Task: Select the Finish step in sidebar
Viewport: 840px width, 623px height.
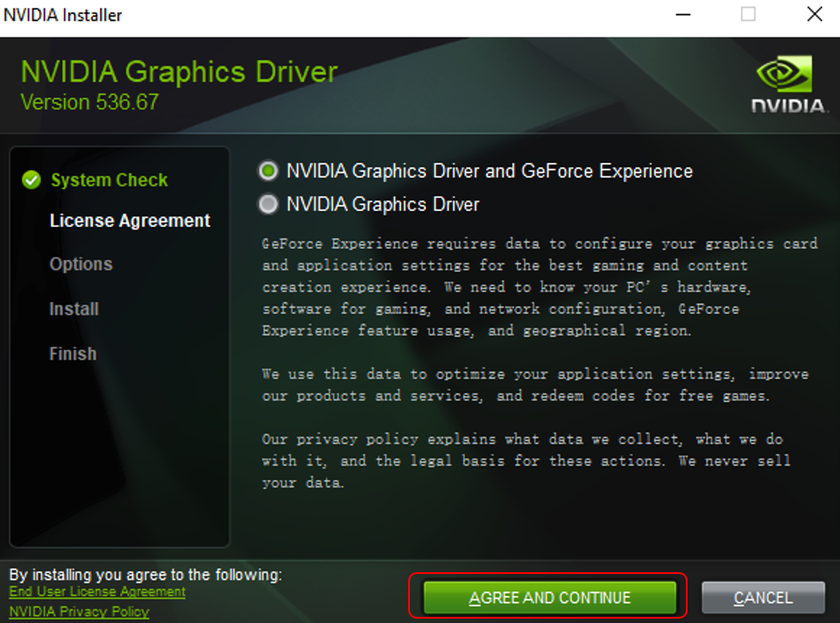Action: (73, 353)
